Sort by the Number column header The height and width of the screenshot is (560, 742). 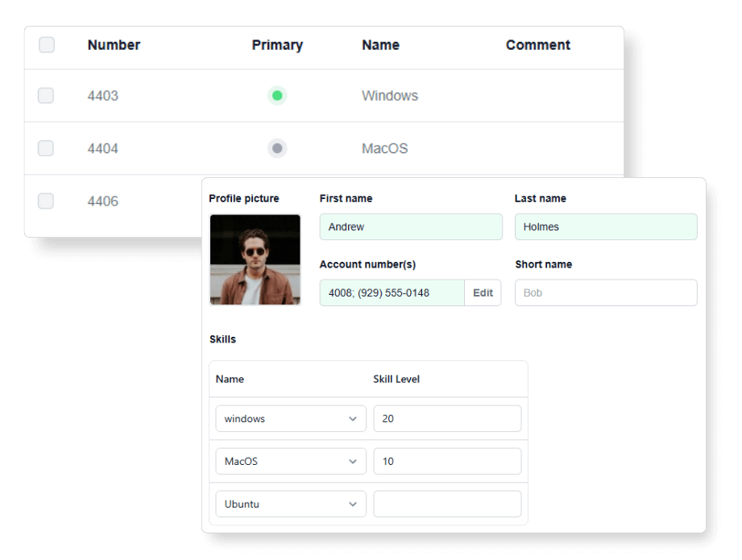click(114, 45)
